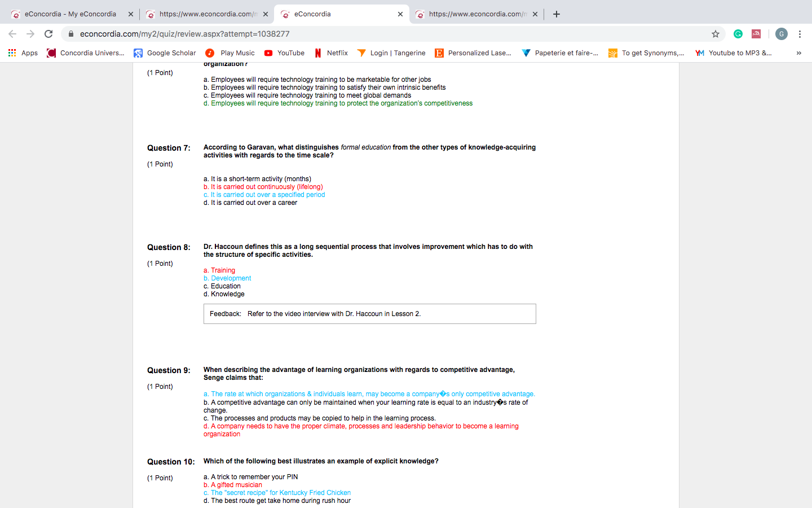Open a new browser tab

tap(557, 14)
